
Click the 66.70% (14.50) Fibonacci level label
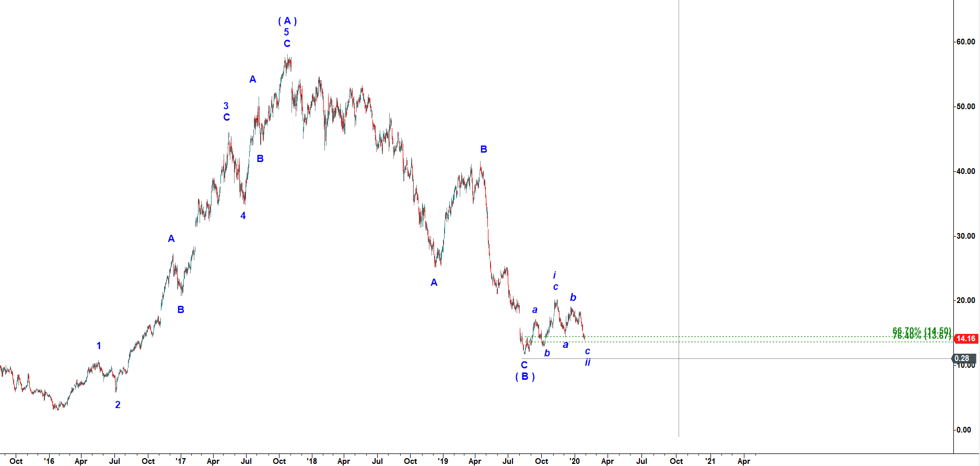(922, 331)
